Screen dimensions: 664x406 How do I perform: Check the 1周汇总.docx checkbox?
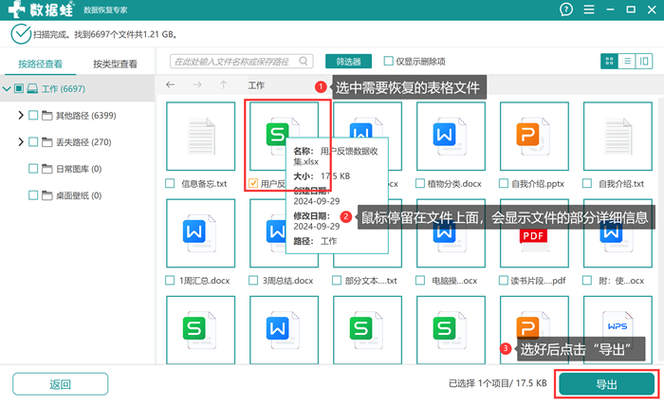tap(170, 280)
